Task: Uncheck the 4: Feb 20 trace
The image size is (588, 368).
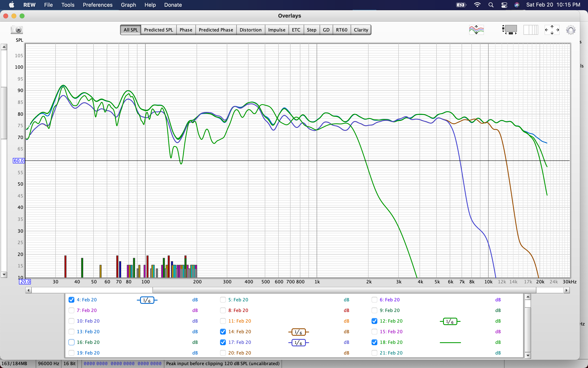Action: (71, 300)
